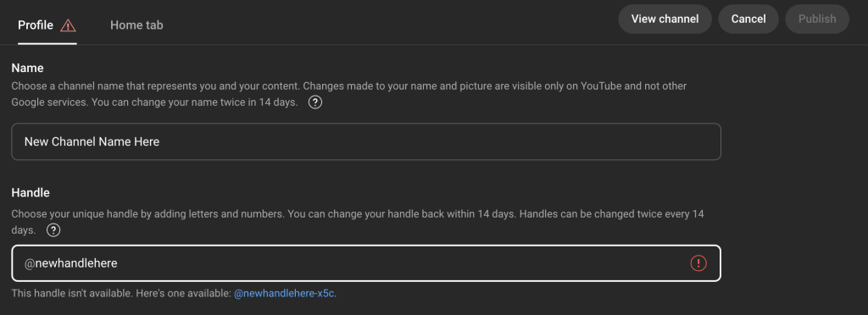
Task: Select the suggested handle @newhandlehere-x5c link
Action: pos(284,294)
